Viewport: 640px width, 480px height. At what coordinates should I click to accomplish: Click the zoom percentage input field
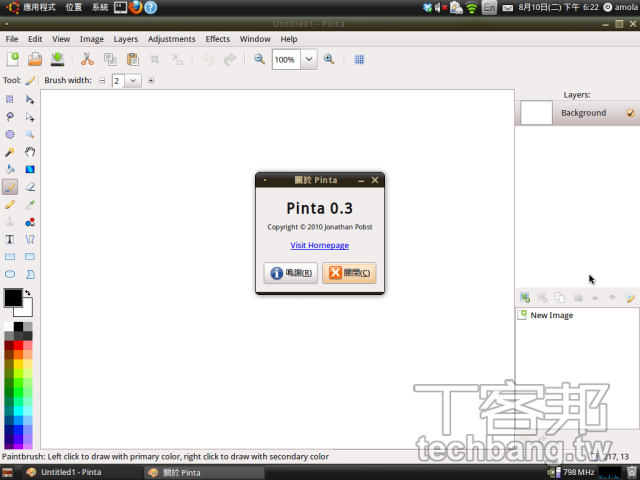286,60
